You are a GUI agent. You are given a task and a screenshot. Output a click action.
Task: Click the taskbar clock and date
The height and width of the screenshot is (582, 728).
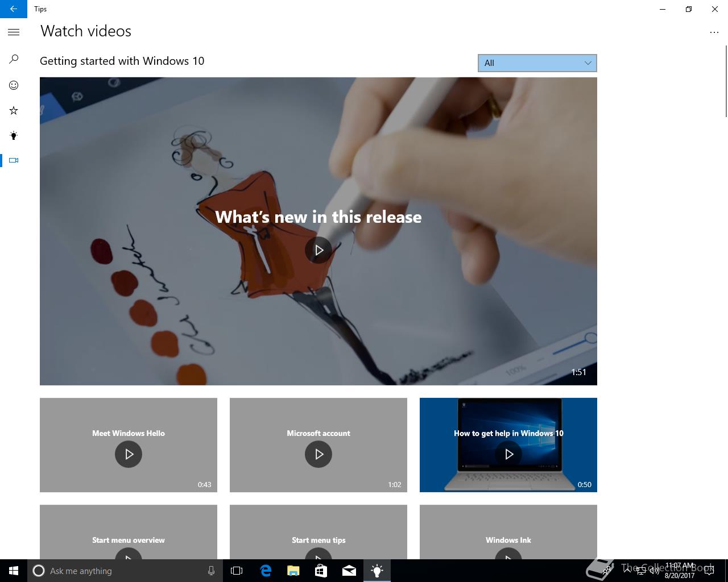680,571
